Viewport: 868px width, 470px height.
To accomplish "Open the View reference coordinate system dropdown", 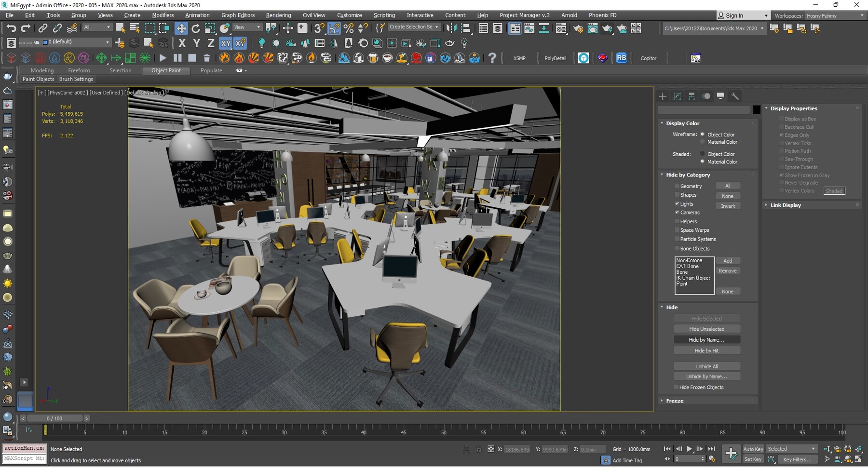I will click(x=247, y=27).
